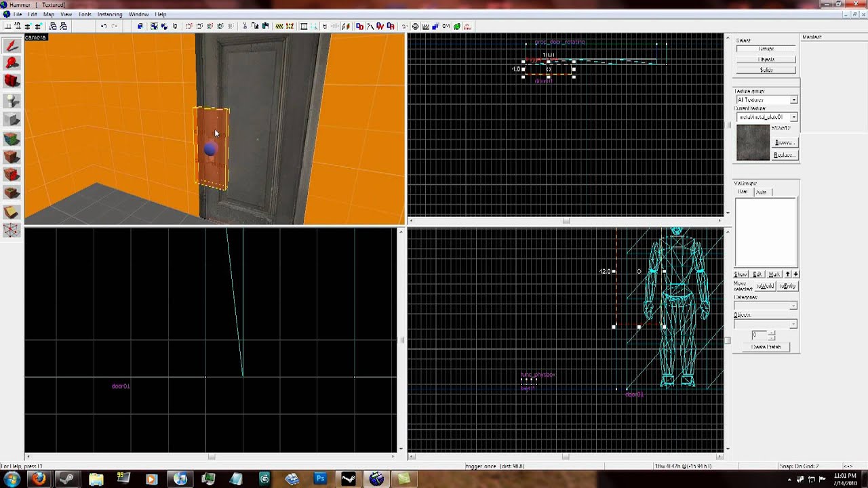The width and height of the screenshot is (868, 488).
Task: Open the View menu
Action: [x=66, y=14]
